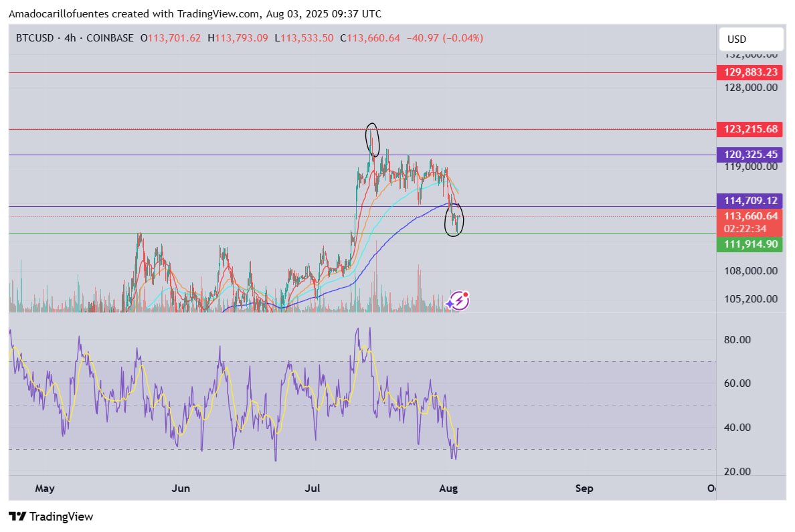
Task: Click the Aug label on the time axis
Action: coord(448,489)
